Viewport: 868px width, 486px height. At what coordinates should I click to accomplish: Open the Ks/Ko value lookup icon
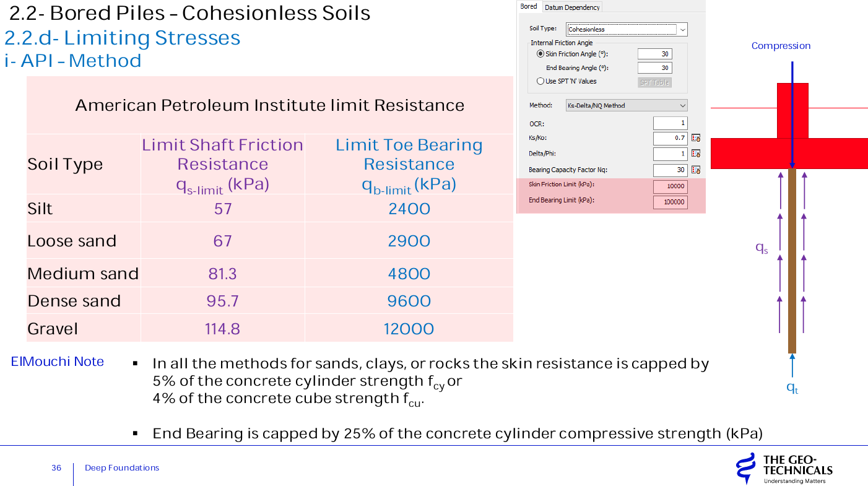coord(696,138)
